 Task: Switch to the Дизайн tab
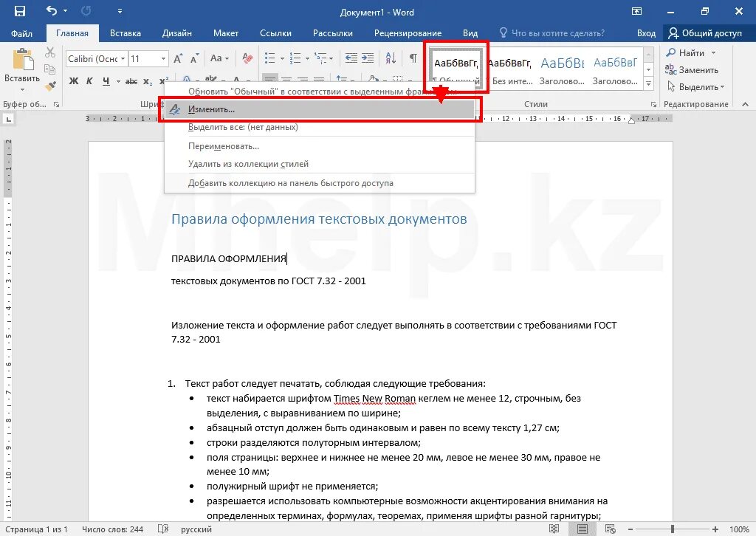(x=177, y=33)
